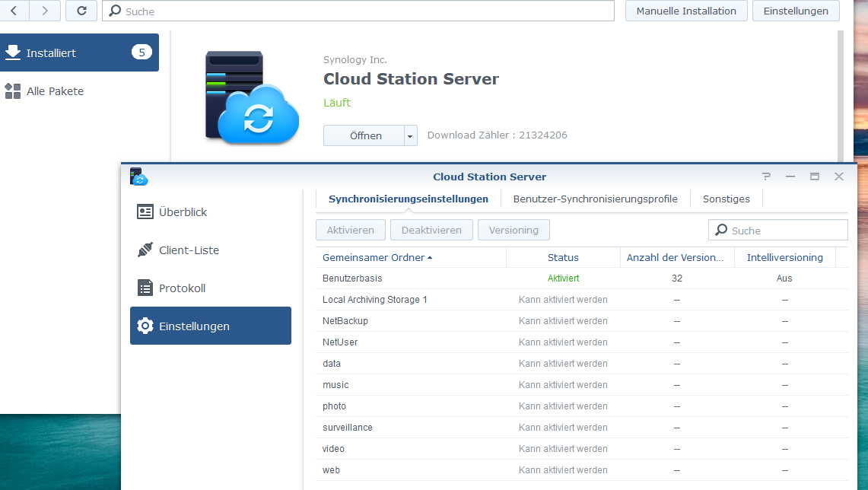Open the Überblick section
The image size is (868, 490).
183,212
